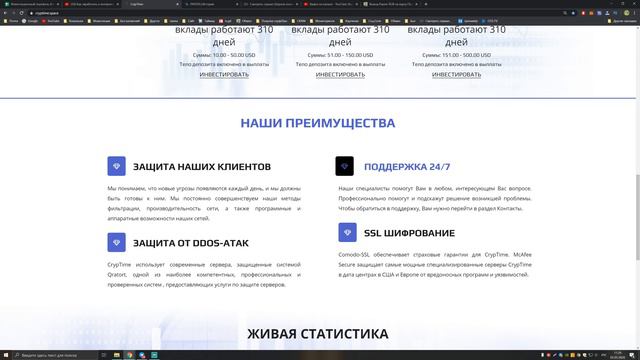Click the SSL ШИФРОВАНИЕ heading

(409, 233)
